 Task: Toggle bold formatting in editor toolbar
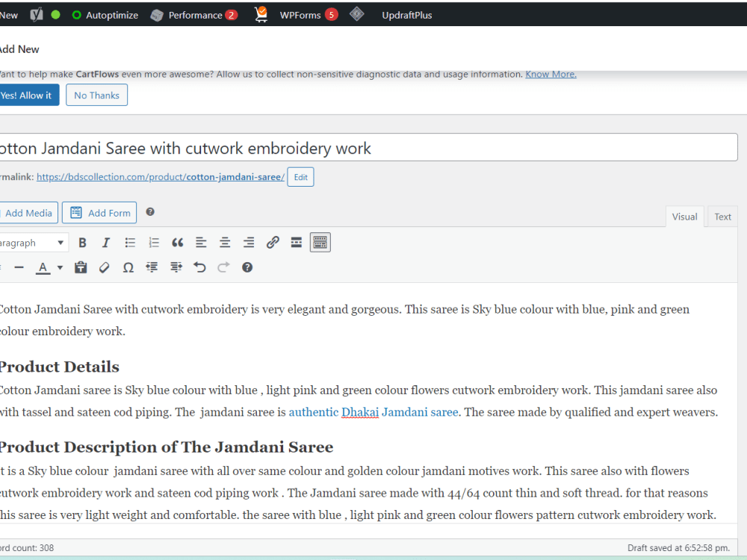tap(82, 243)
